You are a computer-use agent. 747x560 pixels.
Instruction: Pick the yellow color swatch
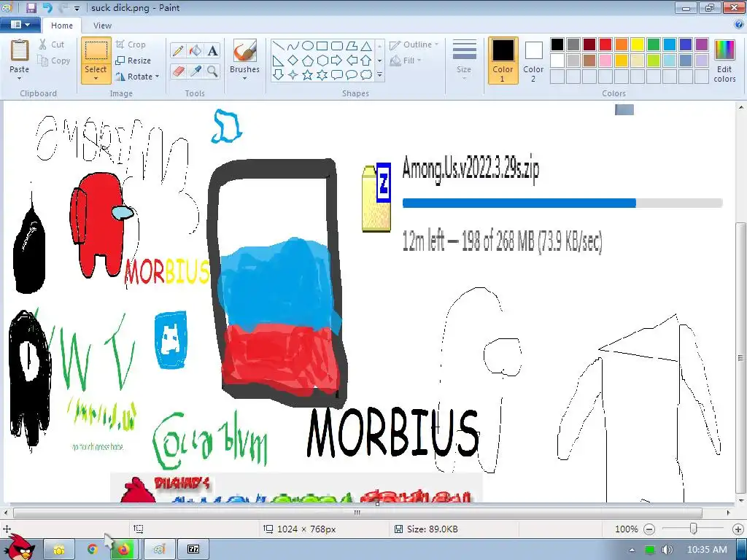(x=638, y=44)
